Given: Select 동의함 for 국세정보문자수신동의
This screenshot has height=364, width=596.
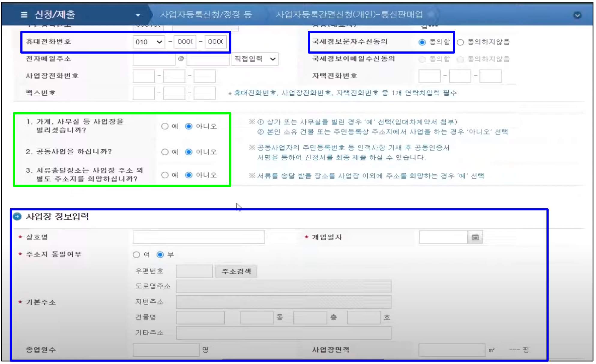Looking at the screenshot, I should [x=422, y=42].
